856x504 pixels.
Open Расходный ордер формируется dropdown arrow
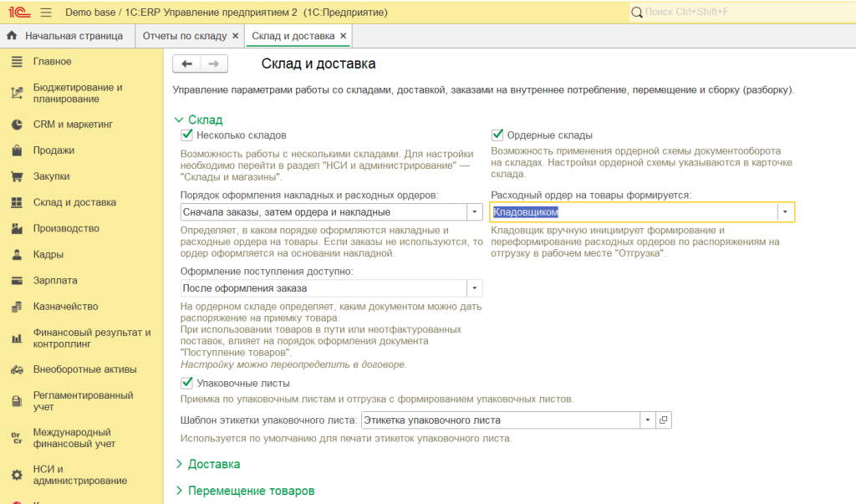point(785,211)
